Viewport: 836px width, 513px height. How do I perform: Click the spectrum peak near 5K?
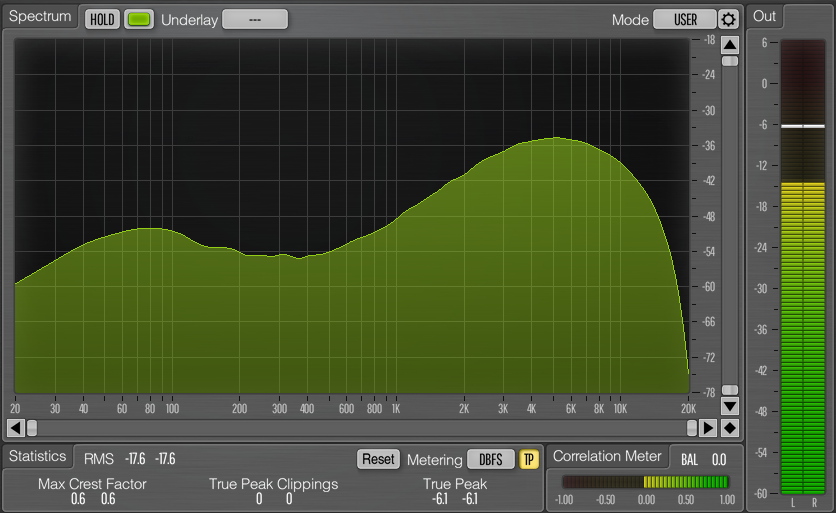coord(556,139)
